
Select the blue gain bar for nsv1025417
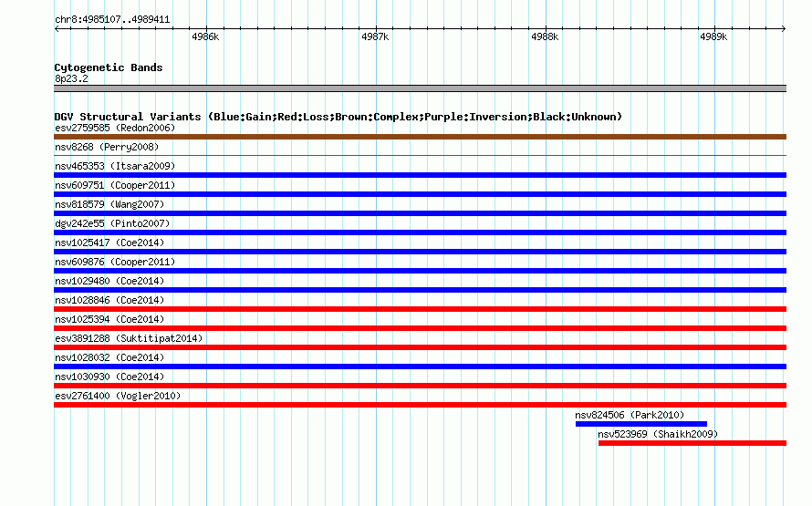pos(420,252)
